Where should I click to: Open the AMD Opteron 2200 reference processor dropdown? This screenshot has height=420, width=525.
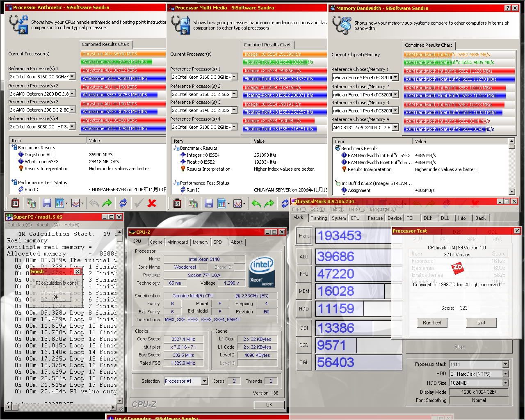coord(72,94)
